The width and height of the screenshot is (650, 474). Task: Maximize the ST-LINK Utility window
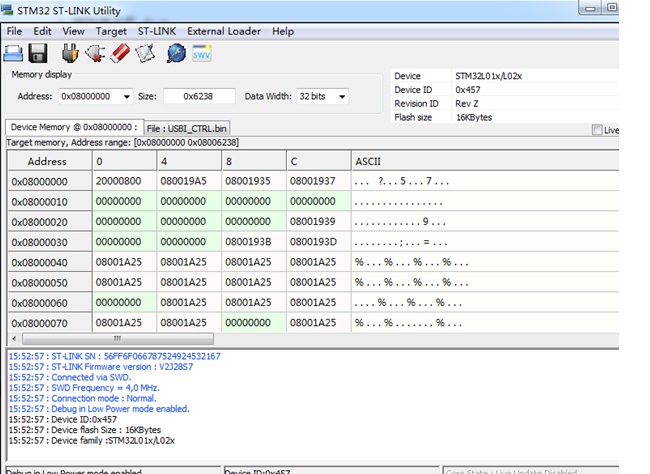coord(611,7)
